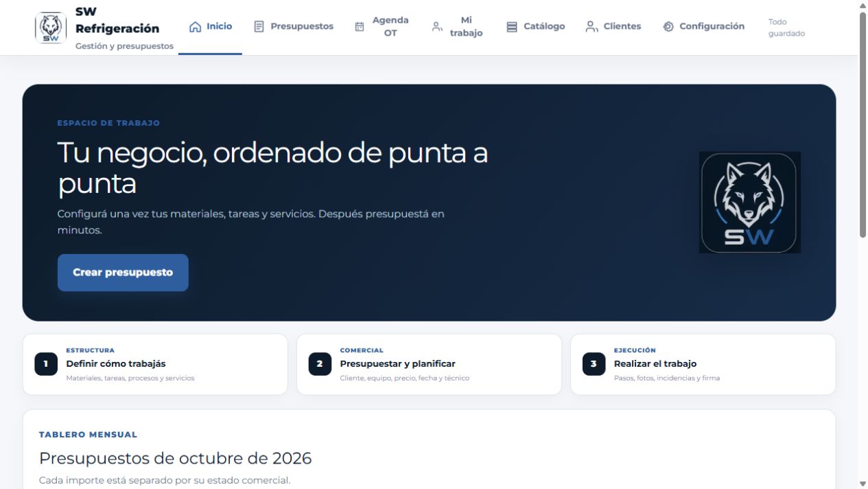Screen dimensions: 868x489
Task: Click the Crear presupuesto button
Action: pyautogui.click(x=123, y=273)
